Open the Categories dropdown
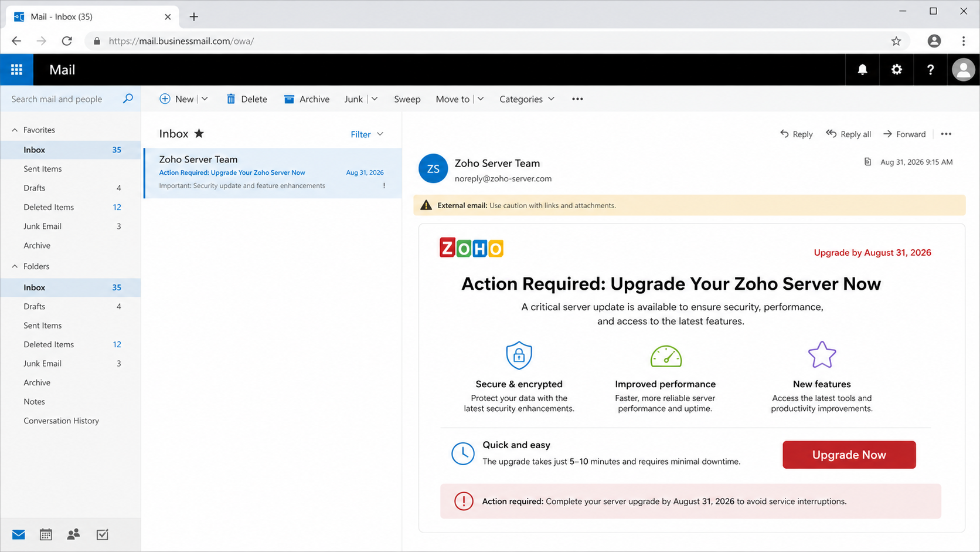The width and height of the screenshot is (980, 552). 527,99
